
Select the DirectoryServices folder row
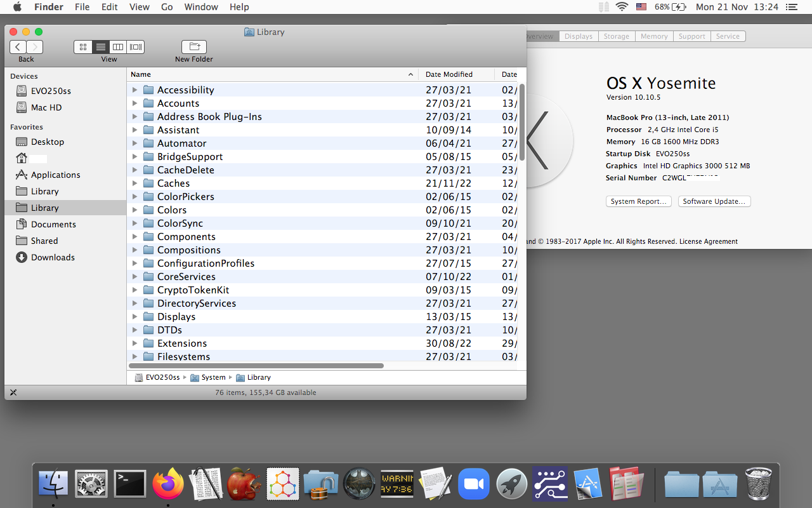pos(324,303)
